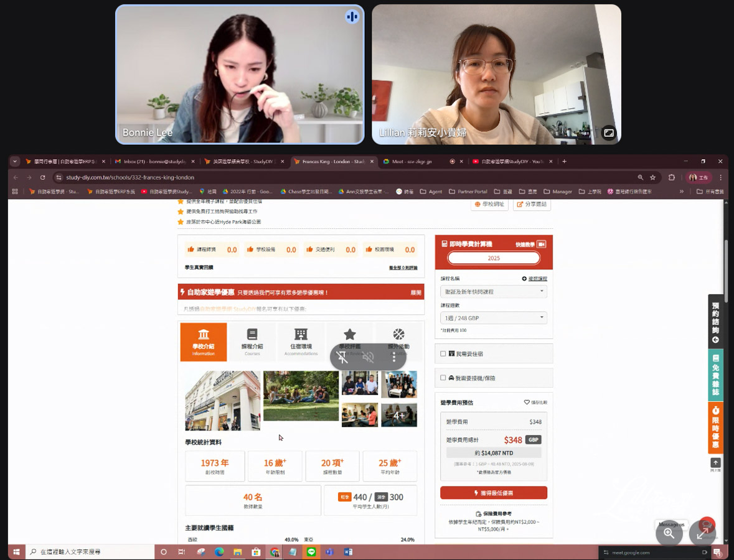Select the 2025 year pill in the calculator
This screenshot has height=560, width=734.
point(494,258)
